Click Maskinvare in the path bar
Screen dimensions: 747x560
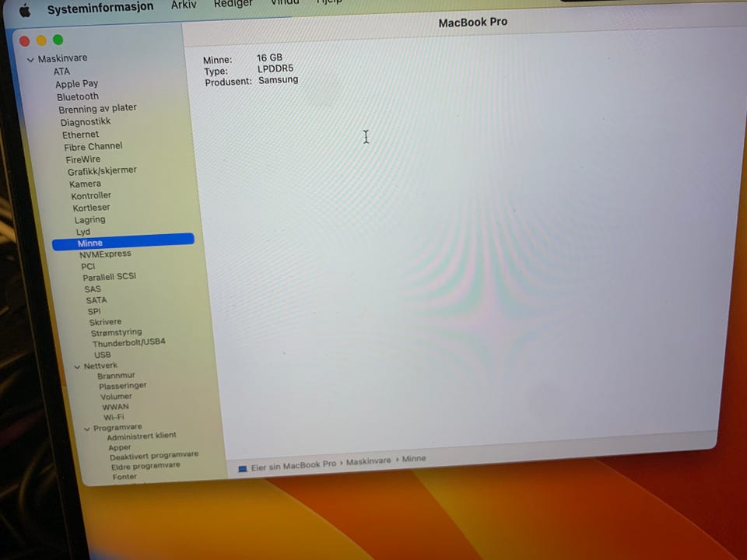click(368, 461)
